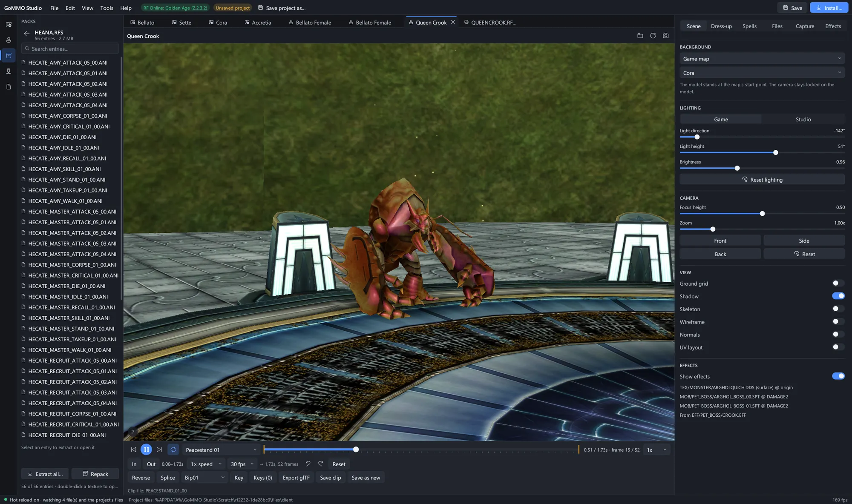This screenshot has height=504, width=852.
Task: Open the Cora map selection dropdown
Action: pyautogui.click(x=762, y=73)
